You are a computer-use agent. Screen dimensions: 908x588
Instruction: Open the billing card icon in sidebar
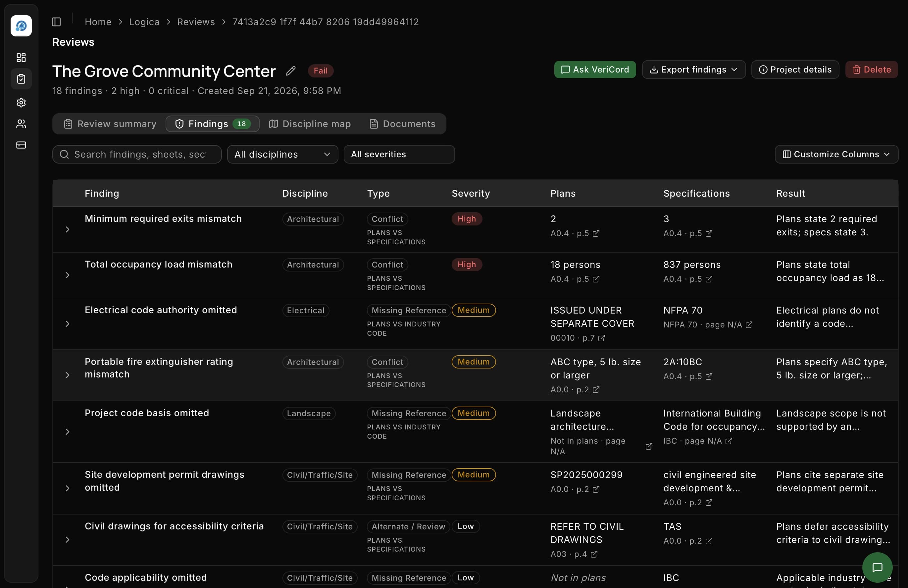click(21, 145)
